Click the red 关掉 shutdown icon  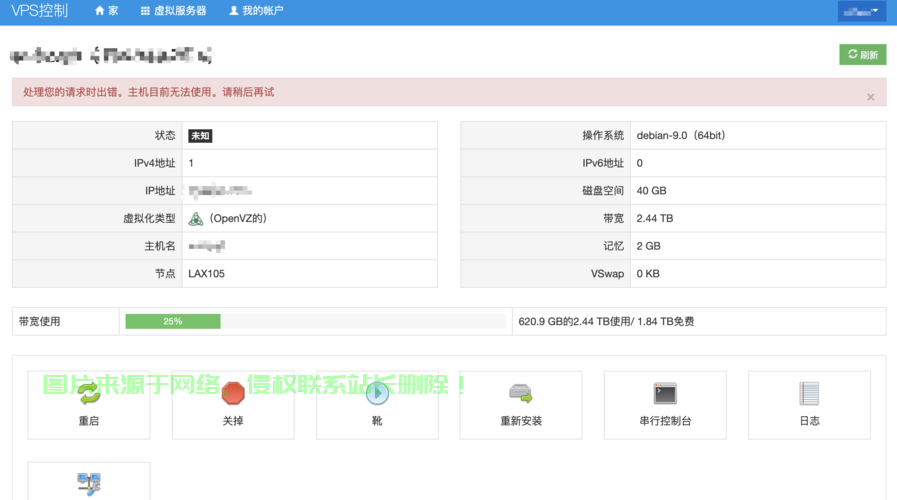coord(233,392)
